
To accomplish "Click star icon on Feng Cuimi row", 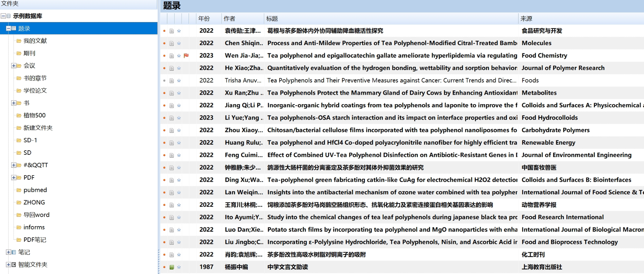I will 179,155.
